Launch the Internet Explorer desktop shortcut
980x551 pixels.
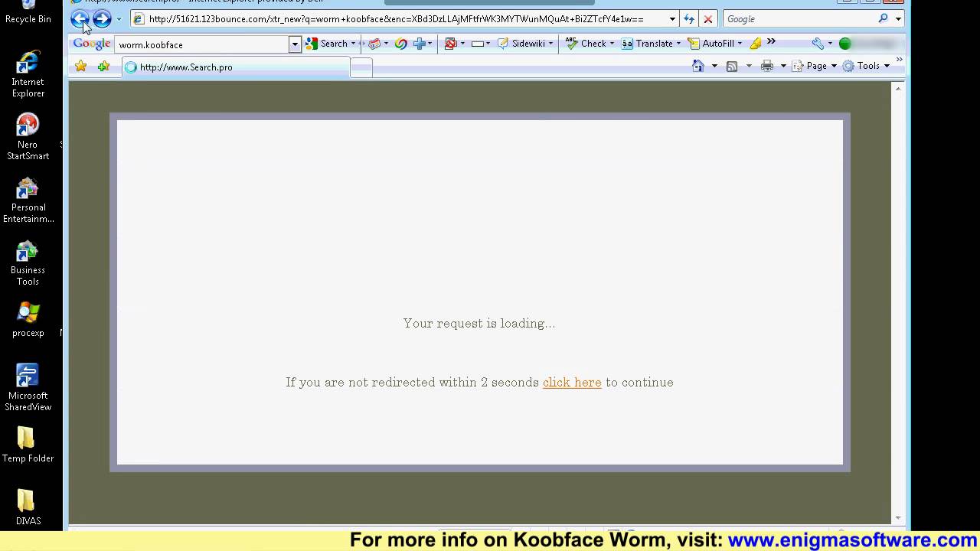tap(28, 74)
